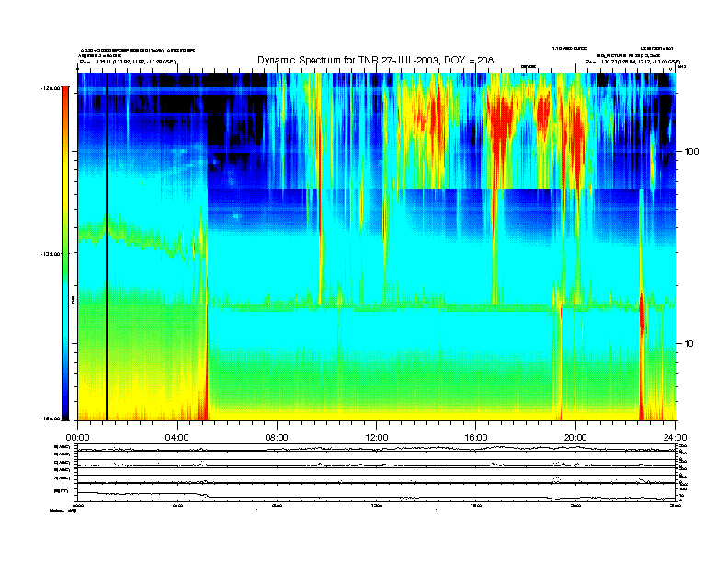Image resolution: width=728 pixels, height=563 pixels.
Task: Click the 24:00 time axis label
Action: [675, 438]
